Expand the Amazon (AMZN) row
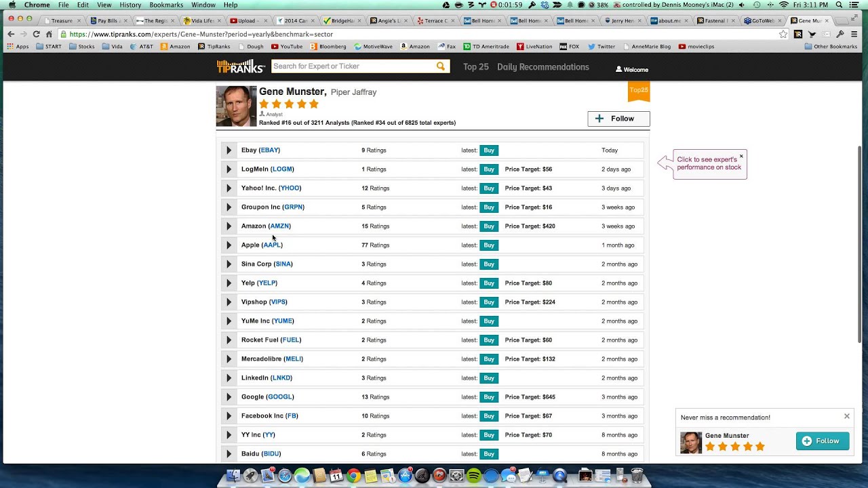This screenshot has height=488, width=868. point(229,226)
